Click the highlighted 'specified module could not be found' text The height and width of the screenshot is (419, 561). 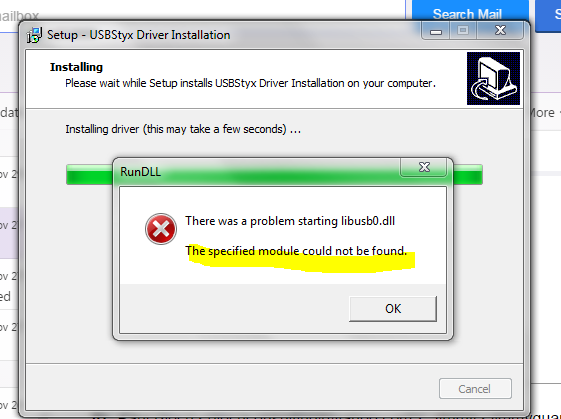coord(296,251)
